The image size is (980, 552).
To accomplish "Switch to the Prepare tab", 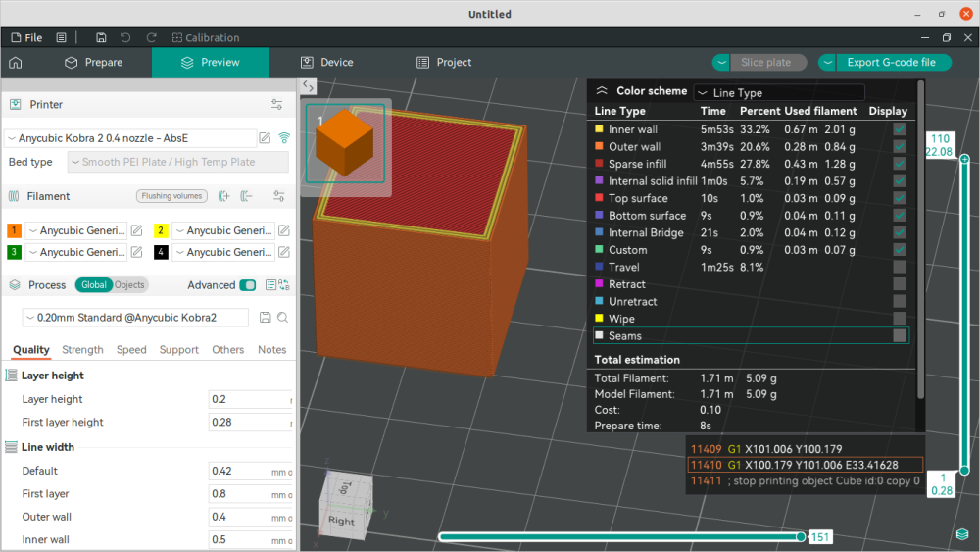I will (x=94, y=63).
